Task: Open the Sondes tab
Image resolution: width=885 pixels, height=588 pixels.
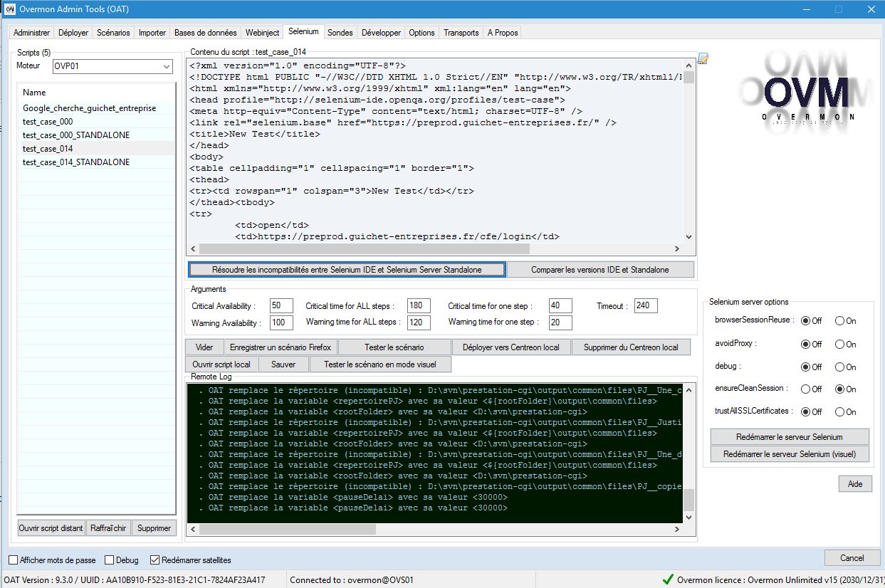Action: (x=340, y=33)
